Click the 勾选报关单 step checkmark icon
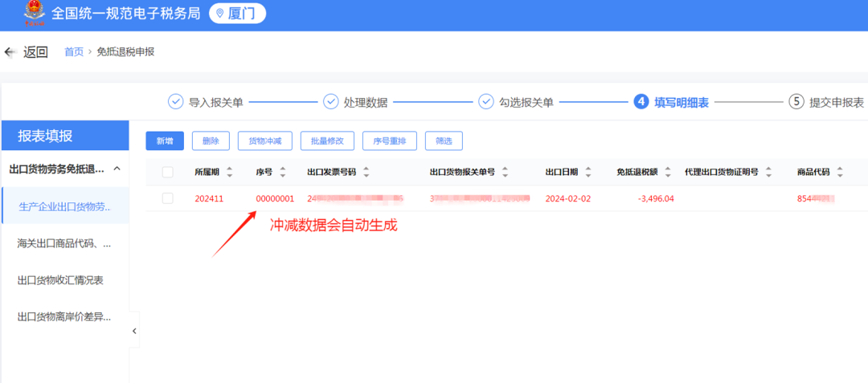 pos(486,102)
